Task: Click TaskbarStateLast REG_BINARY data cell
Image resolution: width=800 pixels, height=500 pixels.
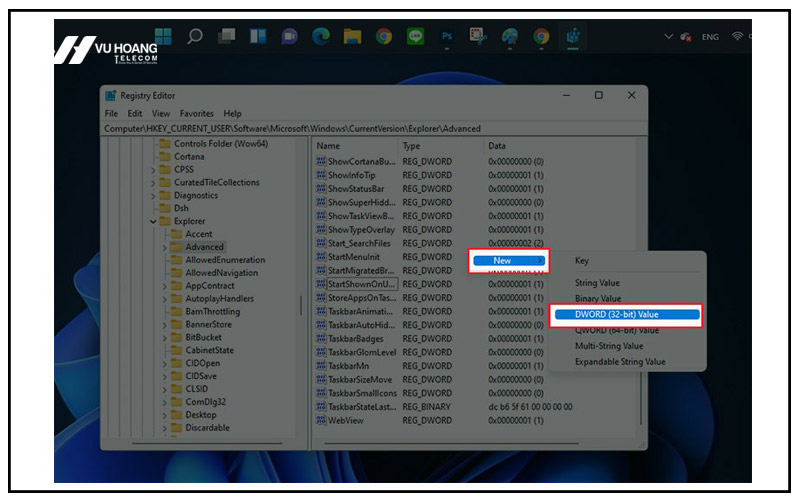Action: 530,407
